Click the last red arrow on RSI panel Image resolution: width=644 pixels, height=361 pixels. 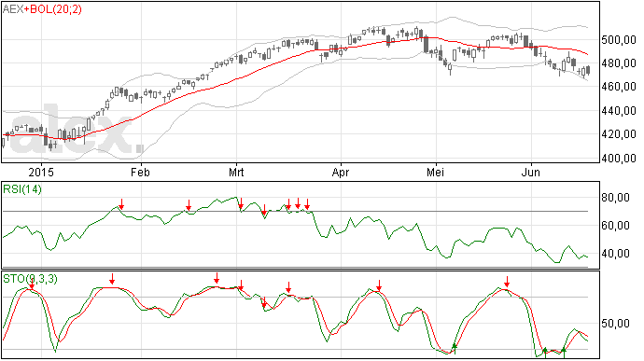coord(307,204)
